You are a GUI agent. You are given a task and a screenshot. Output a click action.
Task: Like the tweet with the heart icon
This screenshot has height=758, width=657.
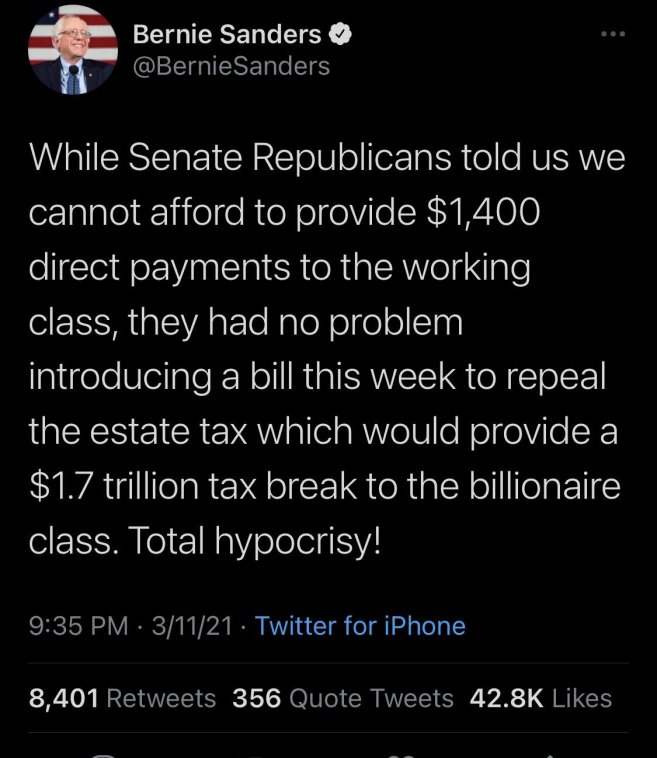point(405,752)
